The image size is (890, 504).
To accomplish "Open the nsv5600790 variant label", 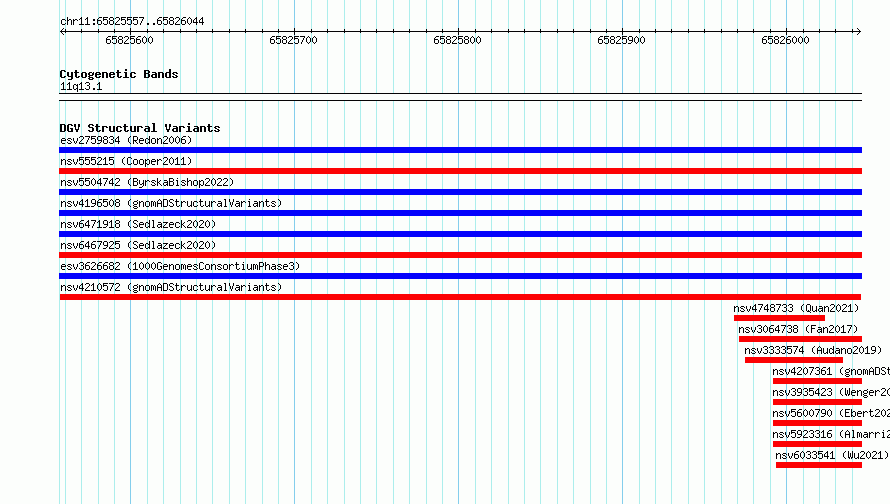I will click(x=831, y=413).
